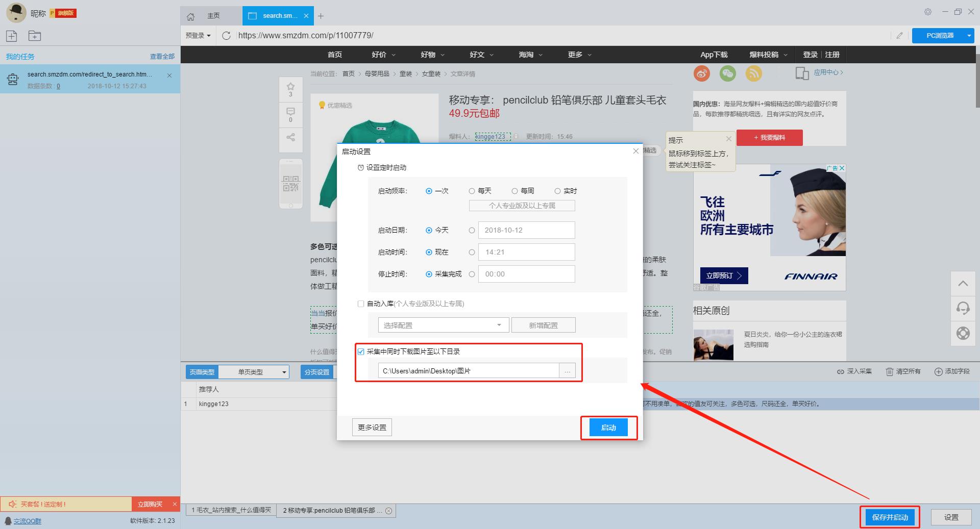The image size is (980, 529).
Task: Toggle 自动入库 checkbox
Action: pos(361,304)
